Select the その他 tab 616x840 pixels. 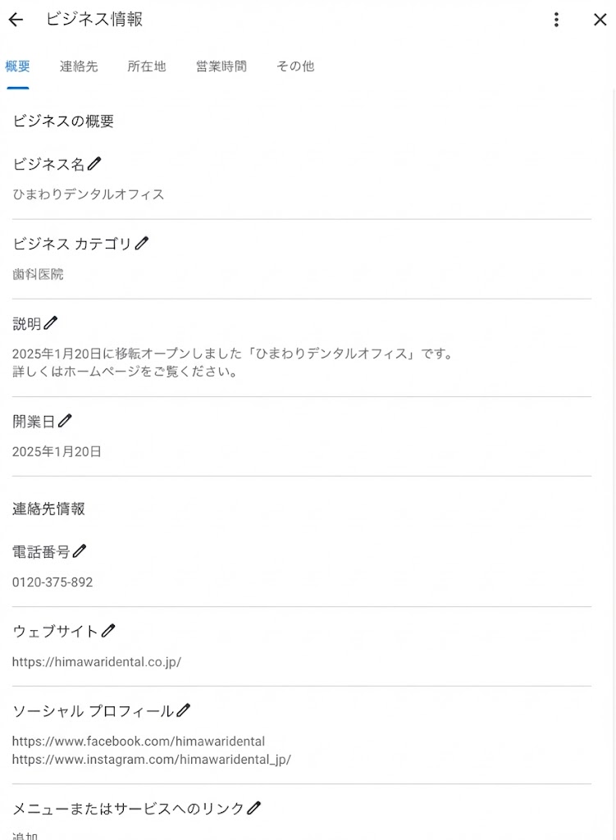point(295,66)
